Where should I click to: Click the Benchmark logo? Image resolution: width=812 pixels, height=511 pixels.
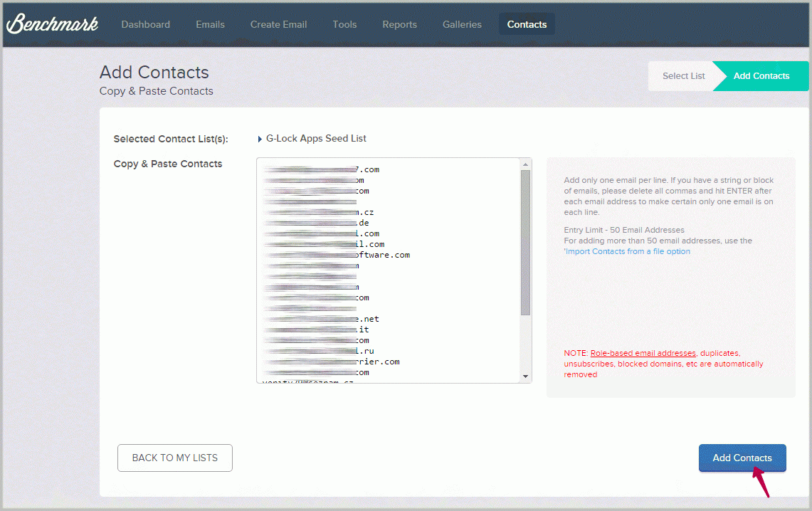pyautogui.click(x=52, y=23)
